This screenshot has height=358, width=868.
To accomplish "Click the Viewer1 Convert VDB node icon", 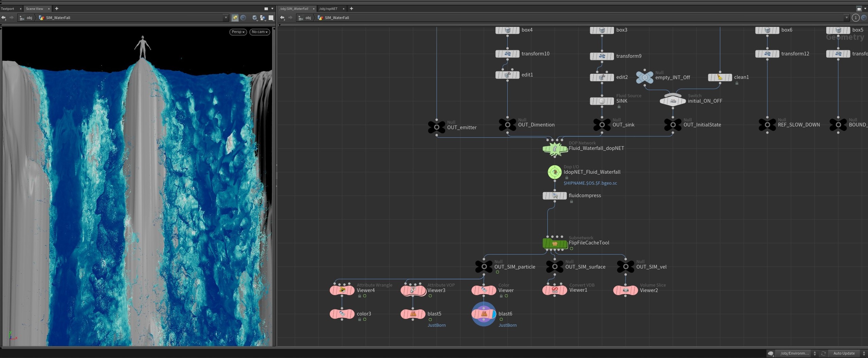I will coord(555,290).
